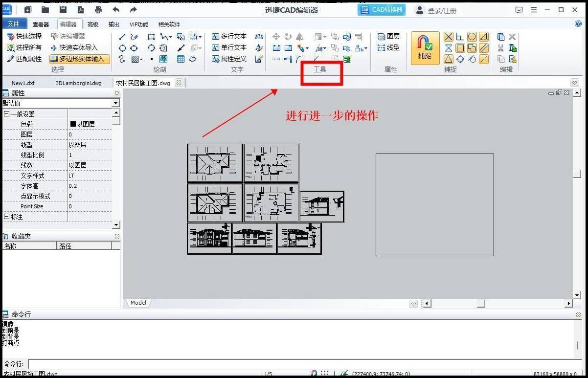The height and width of the screenshot is (378, 588).
Task: Open the 3DLamborghini.dwg document tab
Action: [x=78, y=83]
